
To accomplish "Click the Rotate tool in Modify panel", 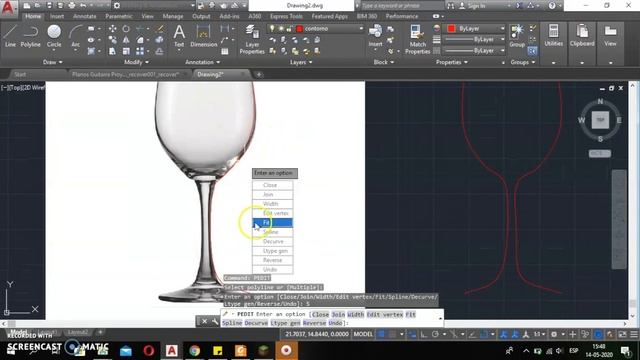I will (x=126, y=29).
